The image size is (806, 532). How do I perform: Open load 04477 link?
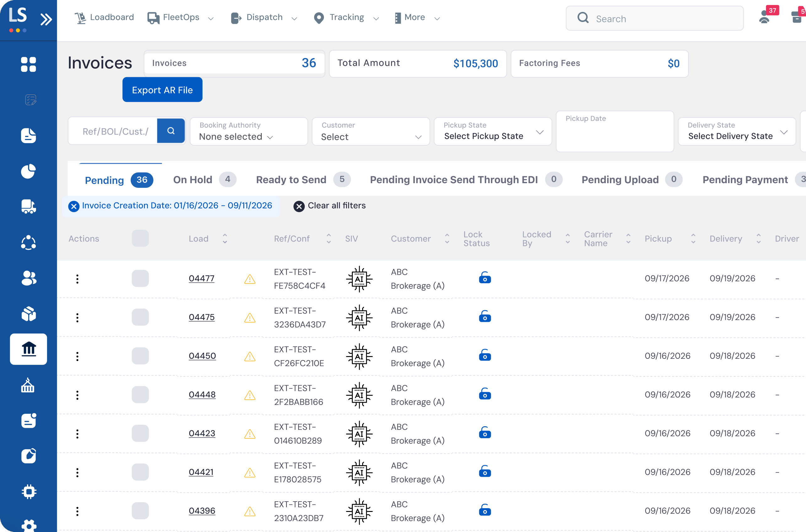201,278
